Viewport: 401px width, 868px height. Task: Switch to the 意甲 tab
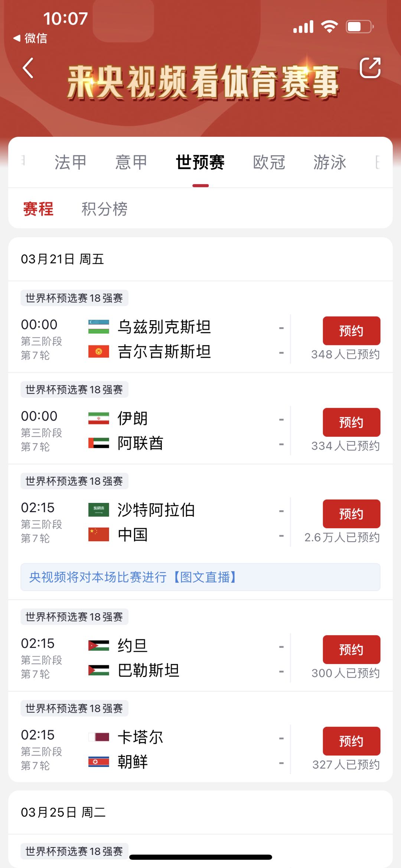[131, 162]
